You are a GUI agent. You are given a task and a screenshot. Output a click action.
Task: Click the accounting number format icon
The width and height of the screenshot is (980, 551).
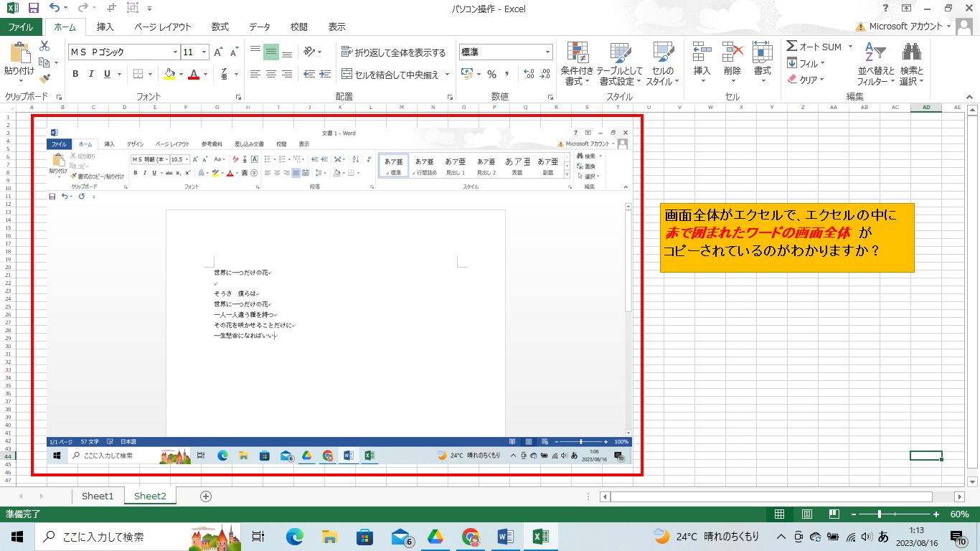466,74
